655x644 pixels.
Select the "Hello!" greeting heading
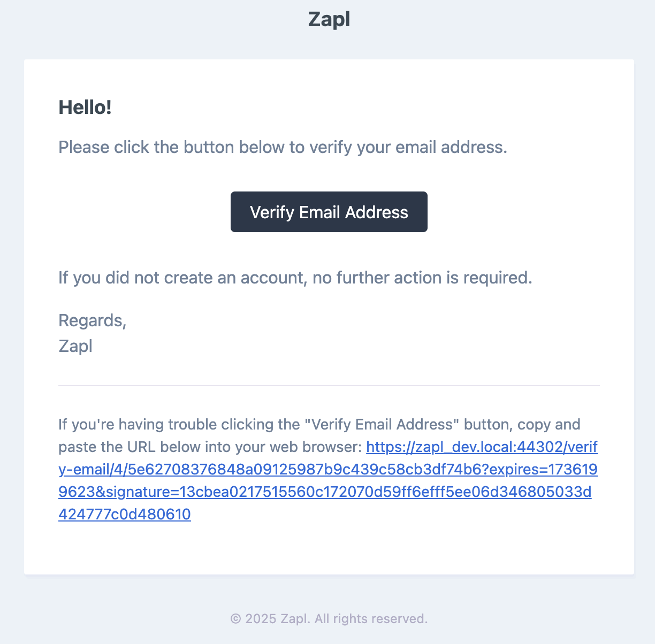click(85, 108)
